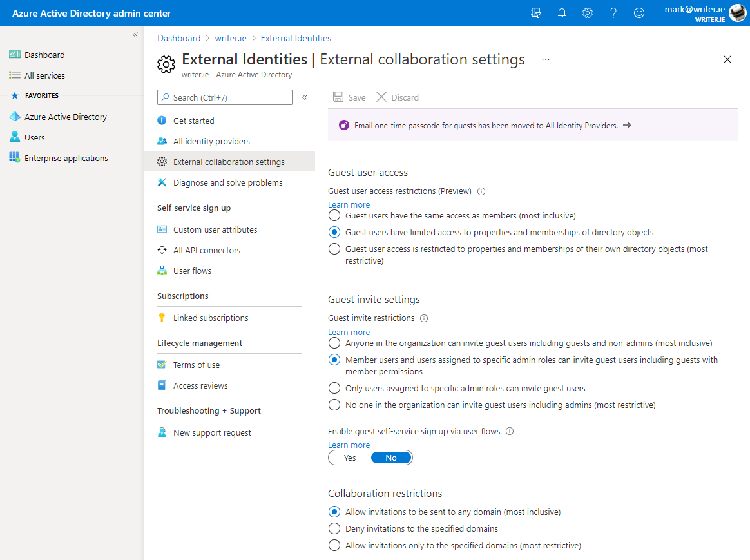Click the Linked subscriptions key icon
Screen dimensions: 750x560
162,318
